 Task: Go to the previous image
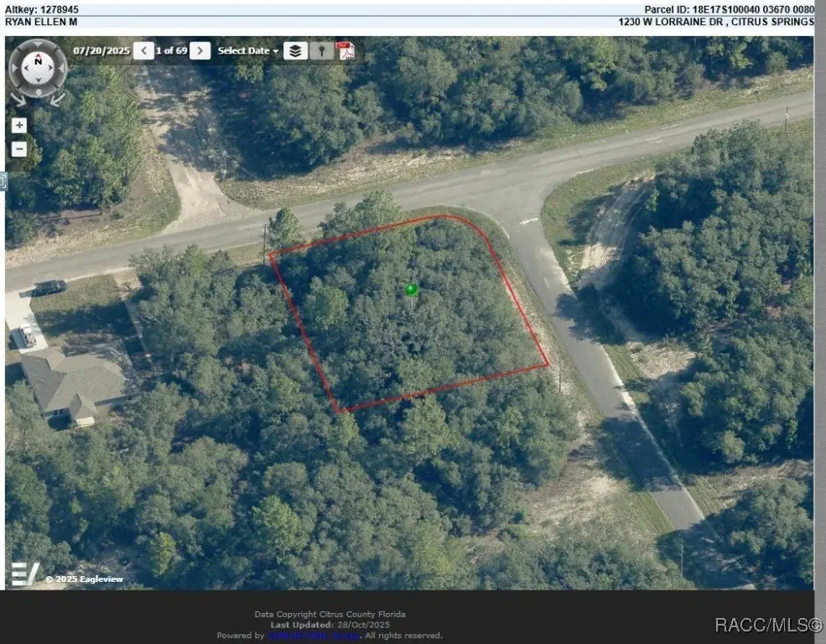click(143, 50)
